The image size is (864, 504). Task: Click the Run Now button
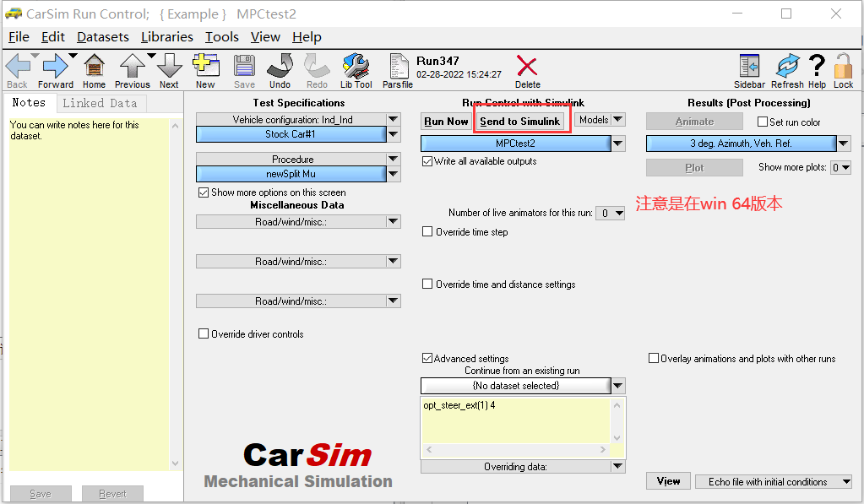pyautogui.click(x=445, y=121)
